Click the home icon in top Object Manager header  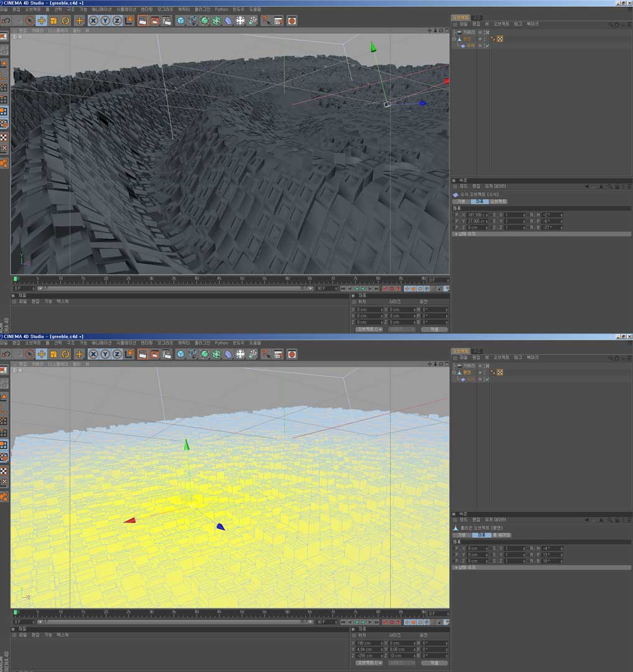coord(617,24)
